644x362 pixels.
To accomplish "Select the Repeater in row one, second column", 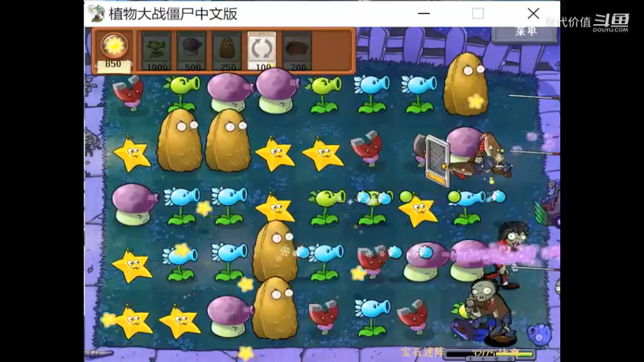I will [x=182, y=93].
